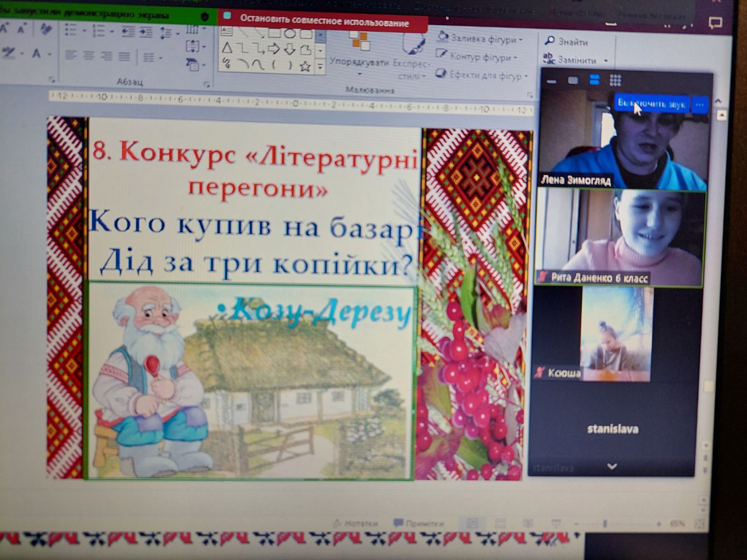The height and width of the screenshot is (560, 747).
Task: Select the five-point star shape
Action: 305,66
